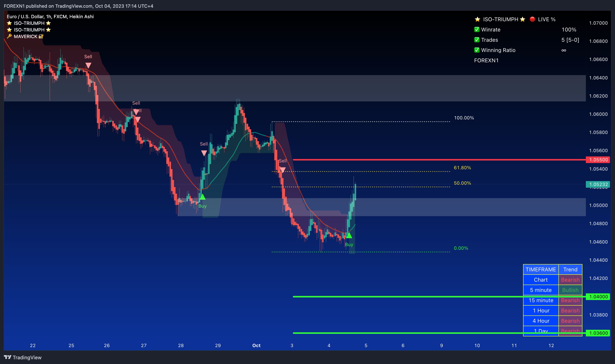Click the Sell triangle marker near date 3

tap(283, 170)
